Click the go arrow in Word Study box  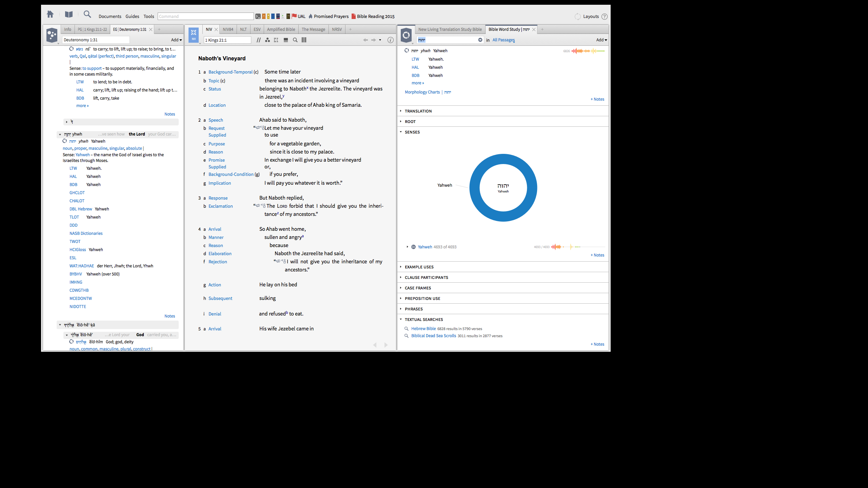point(480,40)
